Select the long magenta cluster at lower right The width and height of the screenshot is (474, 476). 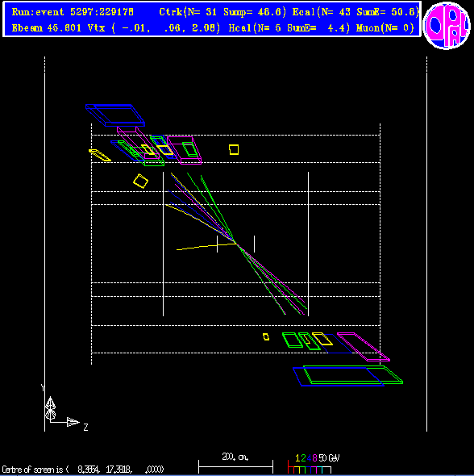364,347
